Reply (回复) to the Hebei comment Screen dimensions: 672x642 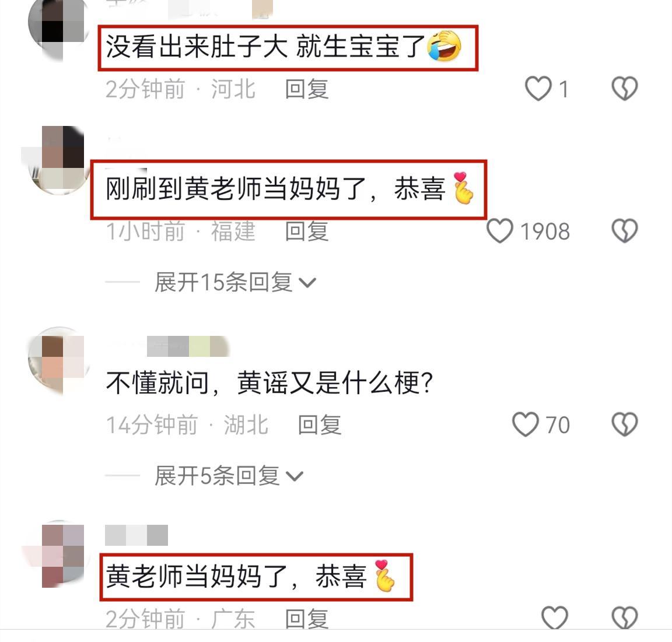click(307, 89)
